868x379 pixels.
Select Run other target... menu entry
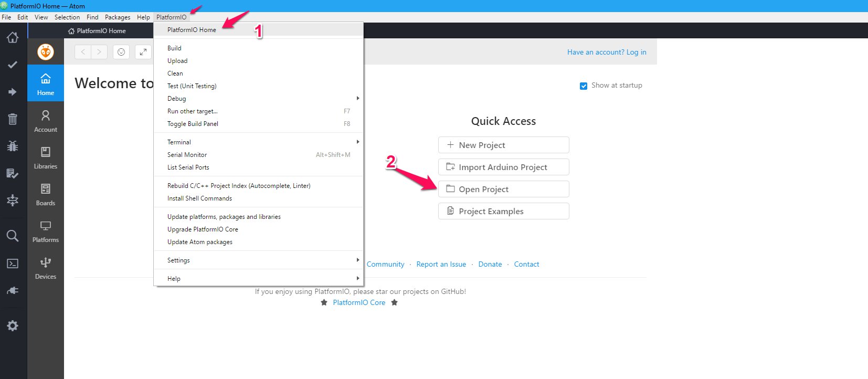pos(258,111)
